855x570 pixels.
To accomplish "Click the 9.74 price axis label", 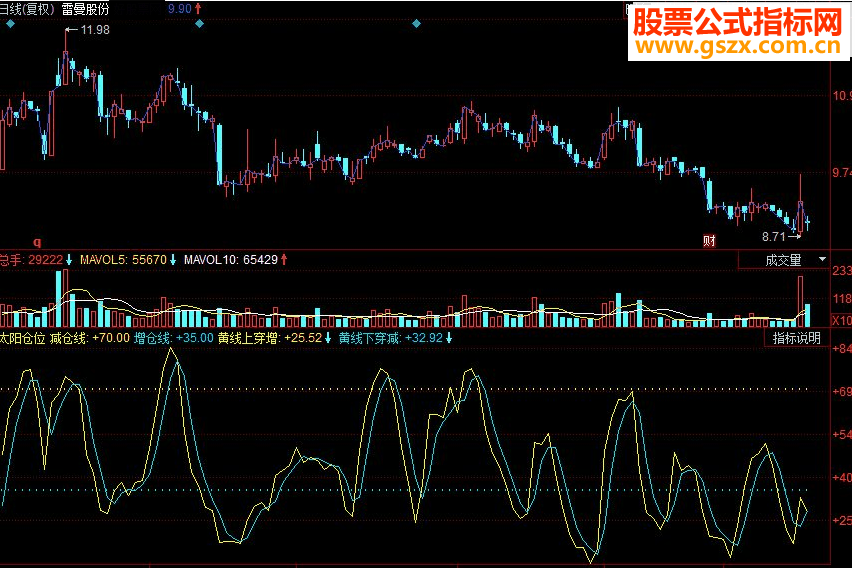I will [842, 173].
